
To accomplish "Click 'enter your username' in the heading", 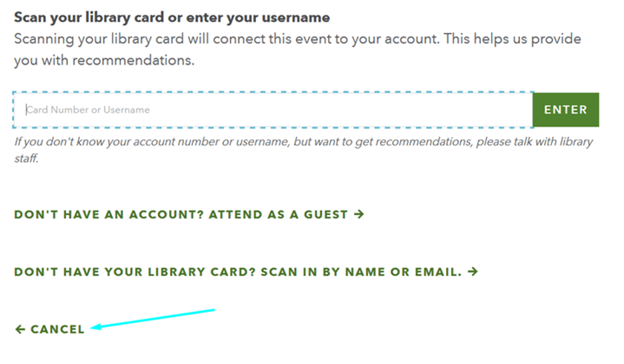I will [267, 17].
